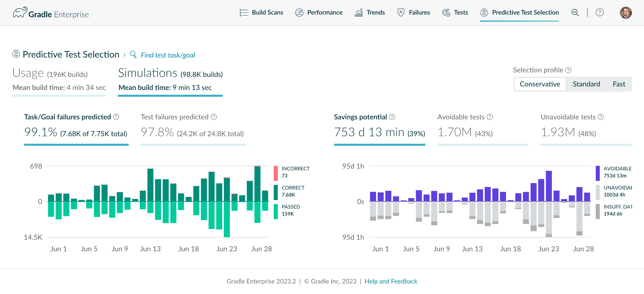Screen dimensions: 644x294
Task: Open the Build Scans navigation item
Action: (261, 12)
